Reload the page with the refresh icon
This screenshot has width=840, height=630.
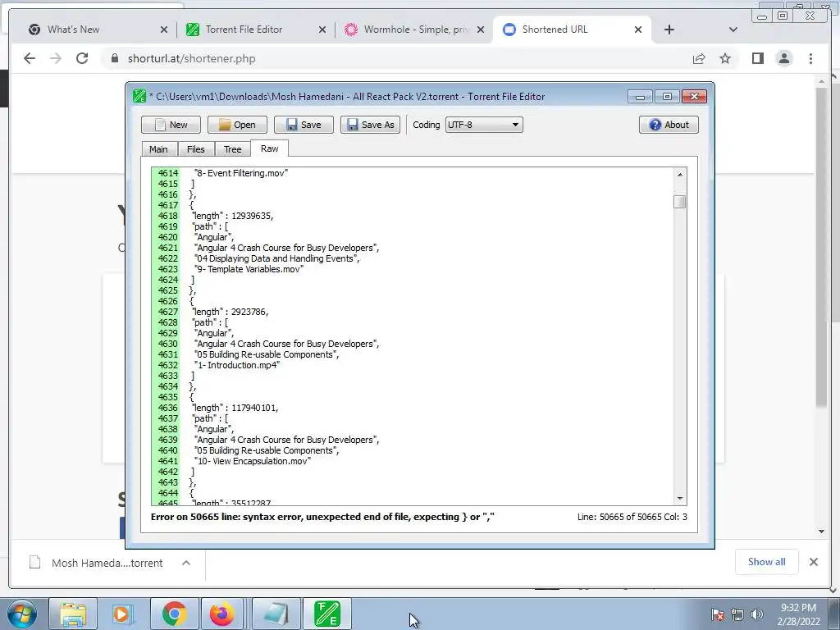[x=82, y=58]
